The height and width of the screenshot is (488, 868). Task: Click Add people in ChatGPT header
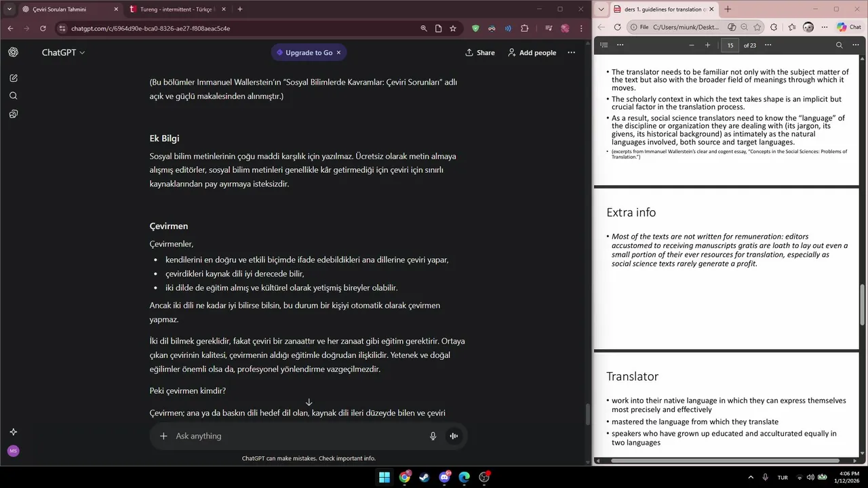click(x=532, y=52)
